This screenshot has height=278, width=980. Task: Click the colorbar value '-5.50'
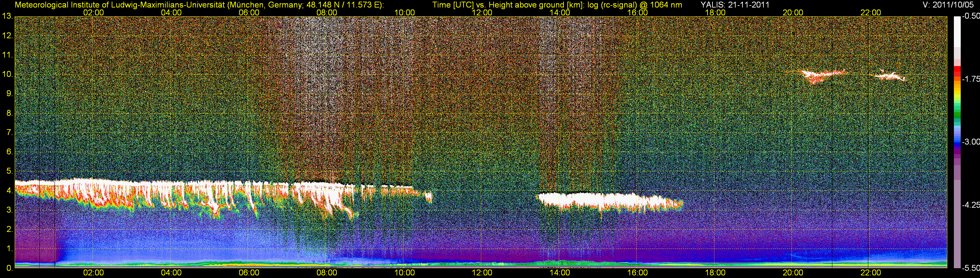coord(971,268)
